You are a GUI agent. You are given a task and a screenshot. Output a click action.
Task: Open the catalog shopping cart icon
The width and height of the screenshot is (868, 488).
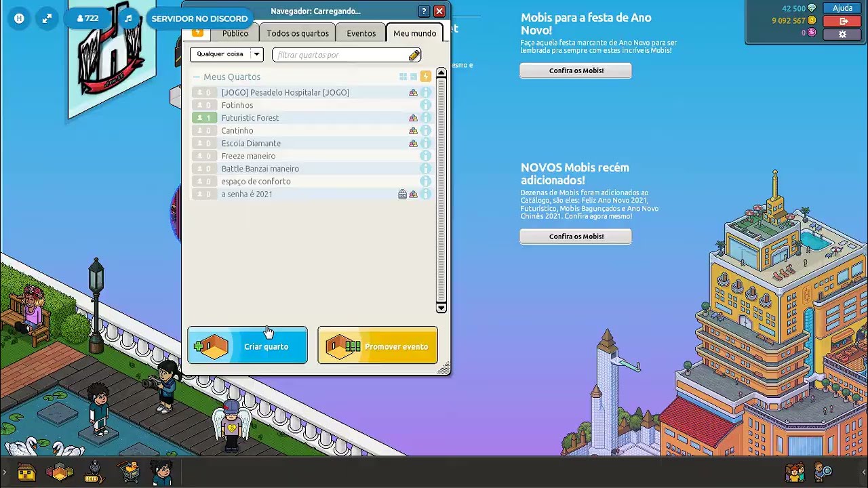(128, 472)
